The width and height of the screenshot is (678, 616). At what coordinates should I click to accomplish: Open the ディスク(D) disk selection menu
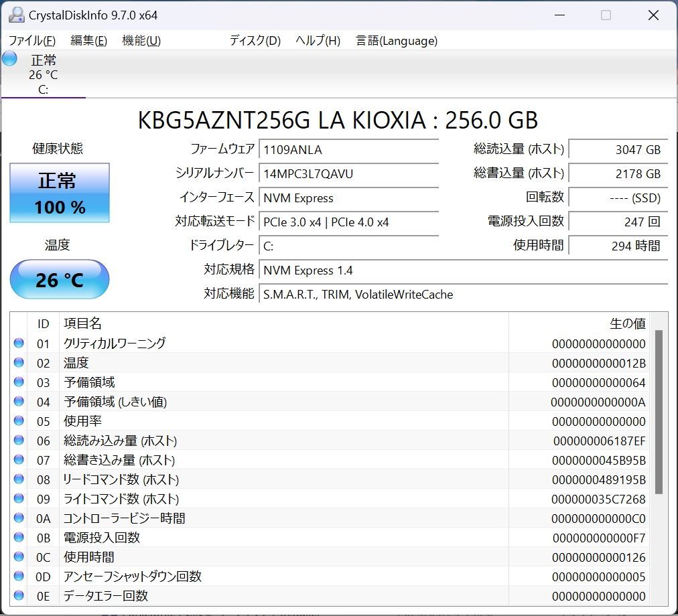click(x=254, y=40)
